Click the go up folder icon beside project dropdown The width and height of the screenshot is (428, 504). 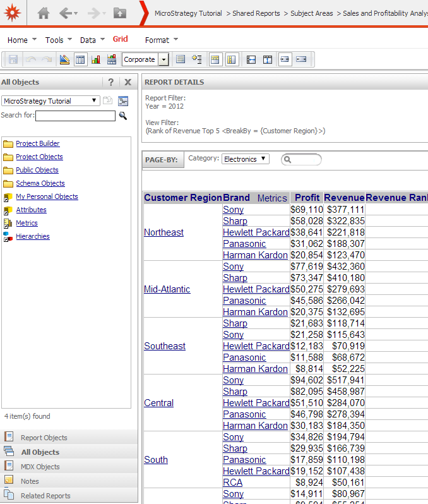pos(108,100)
